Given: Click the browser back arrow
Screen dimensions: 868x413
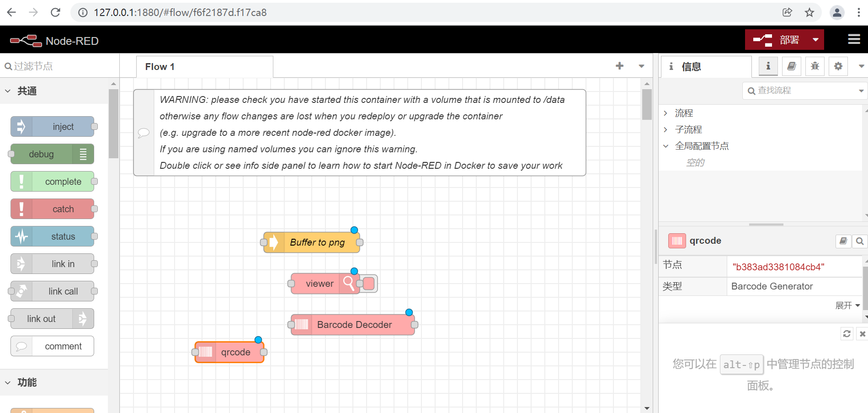Looking at the screenshot, I should (x=11, y=12).
